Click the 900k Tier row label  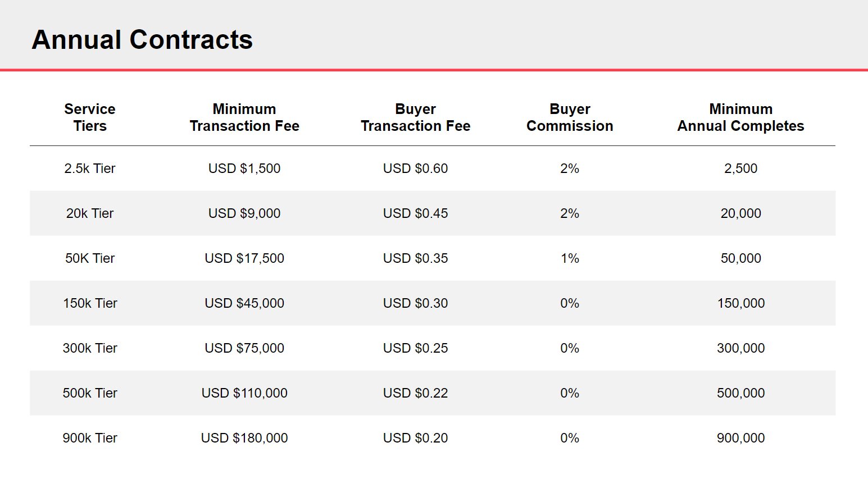click(x=90, y=438)
